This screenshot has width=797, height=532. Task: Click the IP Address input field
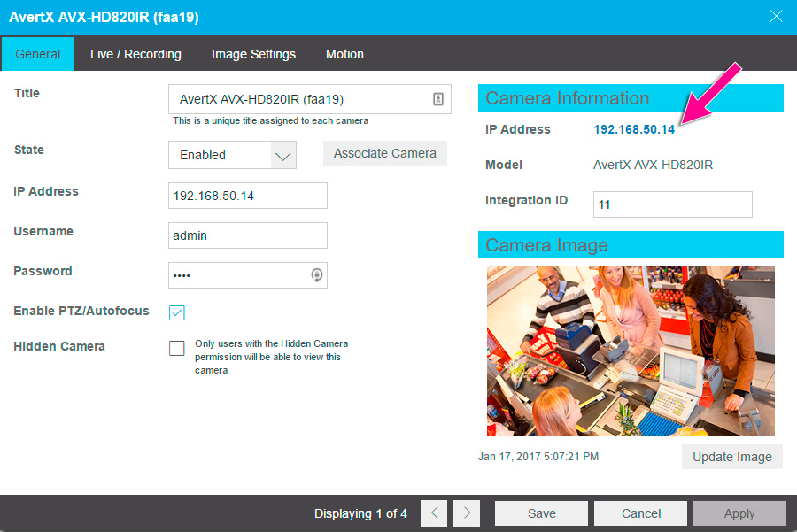pyautogui.click(x=248, y=196)
